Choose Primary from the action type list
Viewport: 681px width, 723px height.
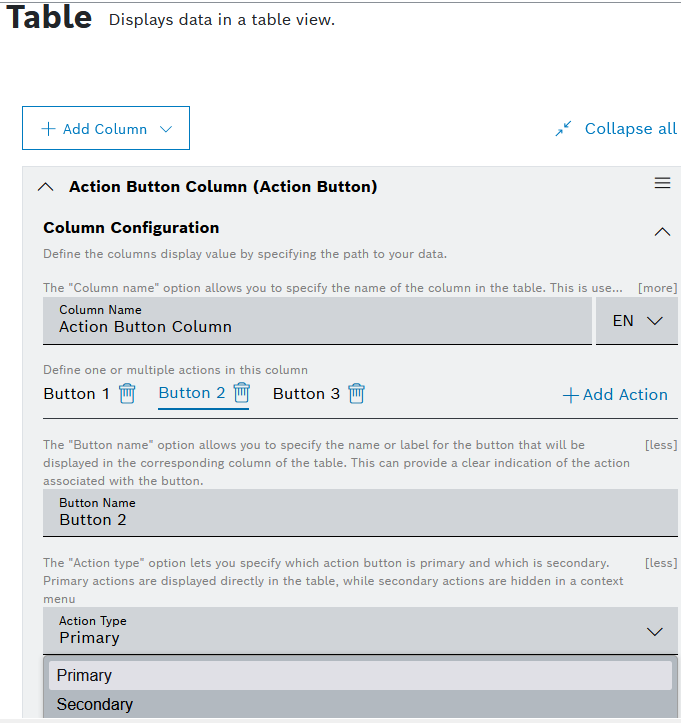point(84,676)
